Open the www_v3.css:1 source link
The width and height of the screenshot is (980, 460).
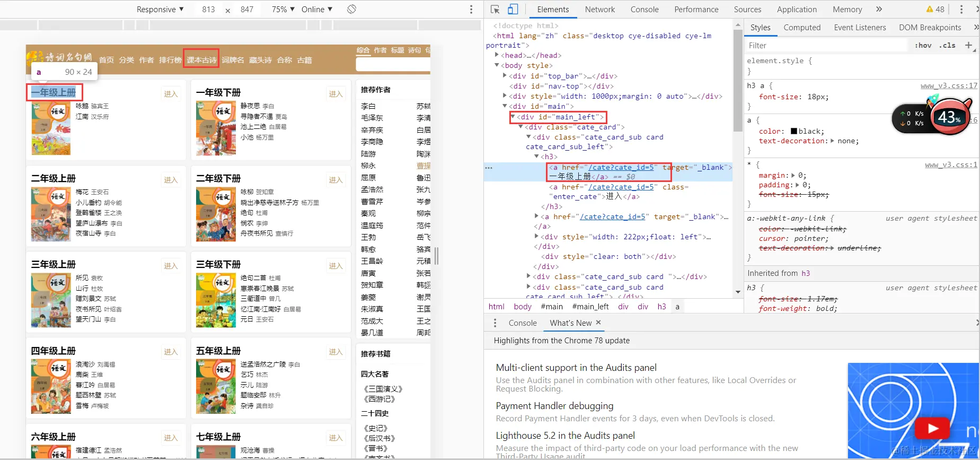point(951,164)
